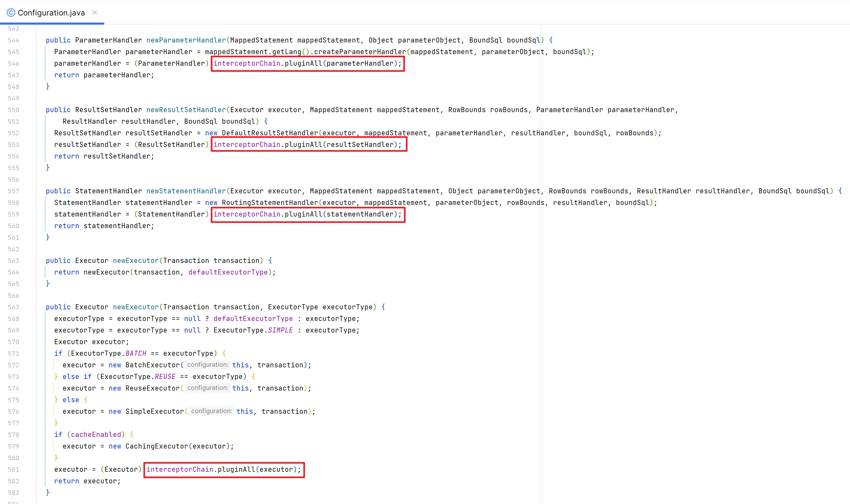Viewport: 850px width, 504px height.
Task: Click the DefaultResultSetHandler constructor name
Action: [270, 133]
